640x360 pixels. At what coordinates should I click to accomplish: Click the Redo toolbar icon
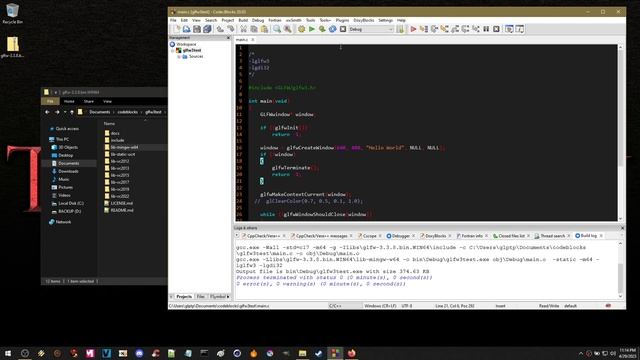(231, 29)
